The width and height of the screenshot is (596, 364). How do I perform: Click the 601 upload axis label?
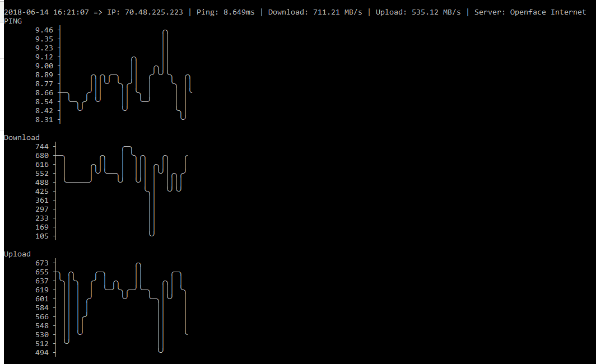pyautogui.click(x=42, y=298)
